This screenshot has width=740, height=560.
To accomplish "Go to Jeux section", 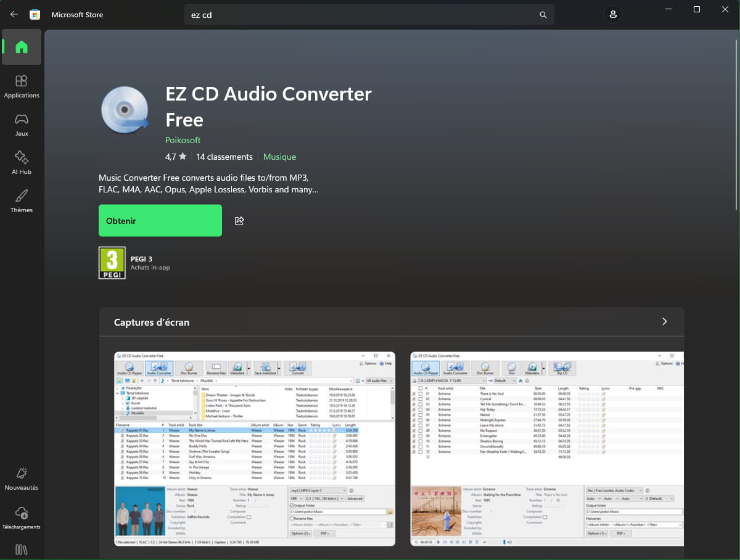I will click(22, 124).
